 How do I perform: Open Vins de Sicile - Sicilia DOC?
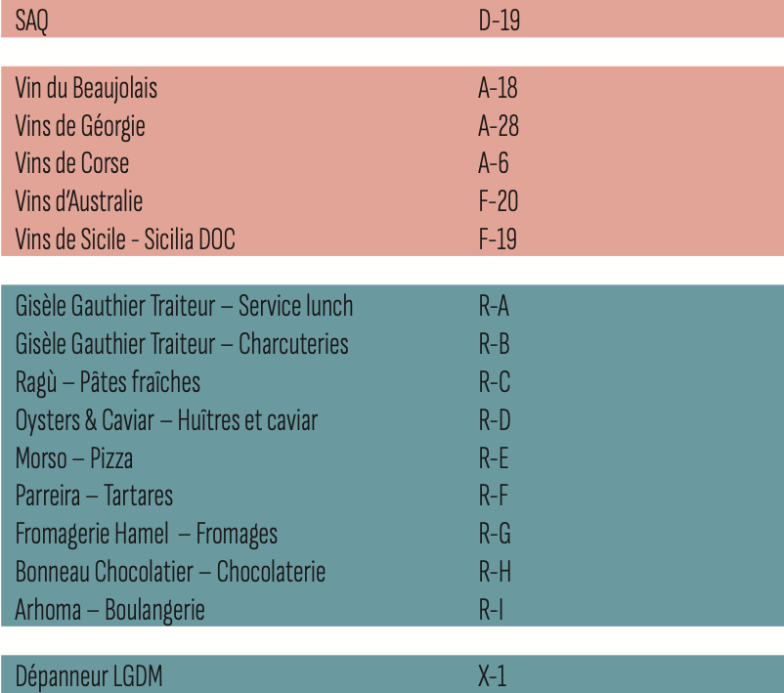click(125, 238)
